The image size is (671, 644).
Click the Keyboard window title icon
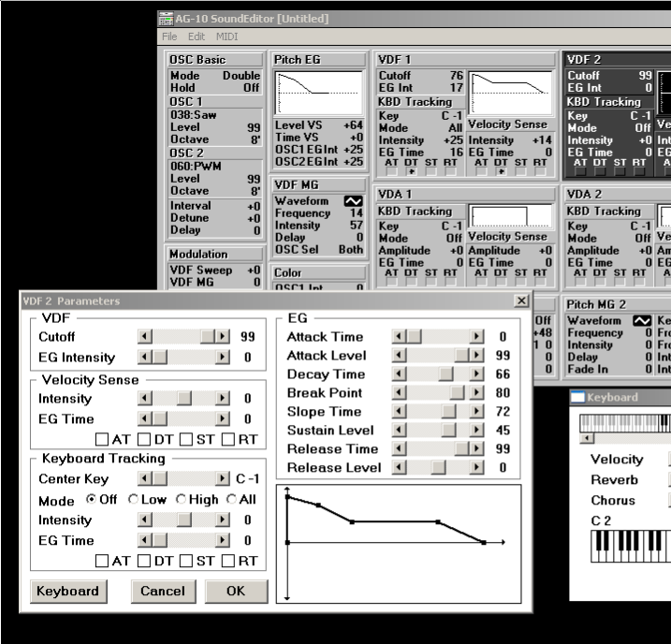tap(578, 397)
